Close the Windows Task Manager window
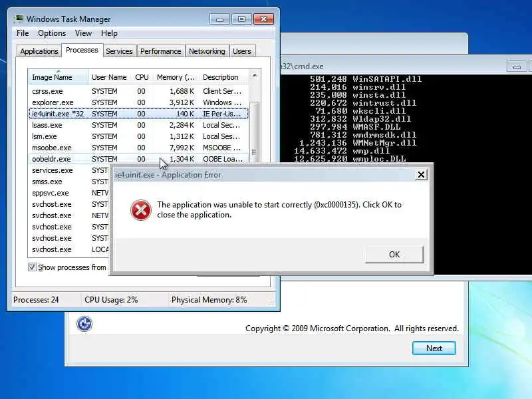This screenshot has height=399, width=532. (263, 19)
